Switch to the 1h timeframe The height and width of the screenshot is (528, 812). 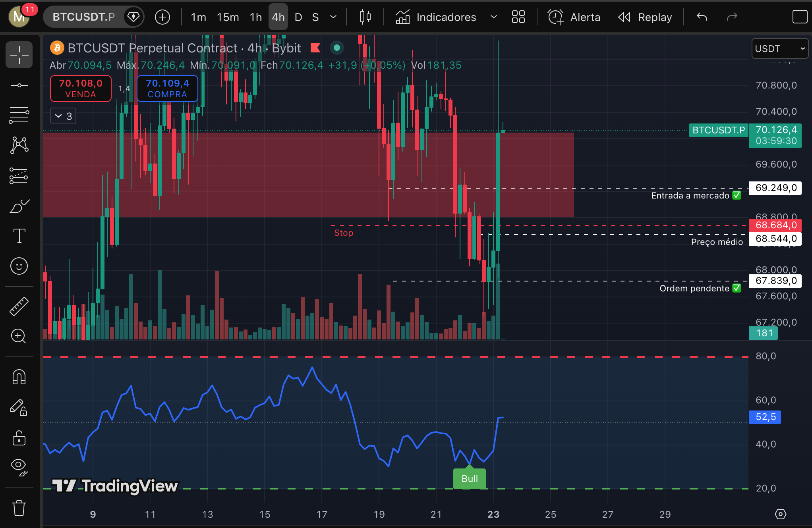point(255,17)
